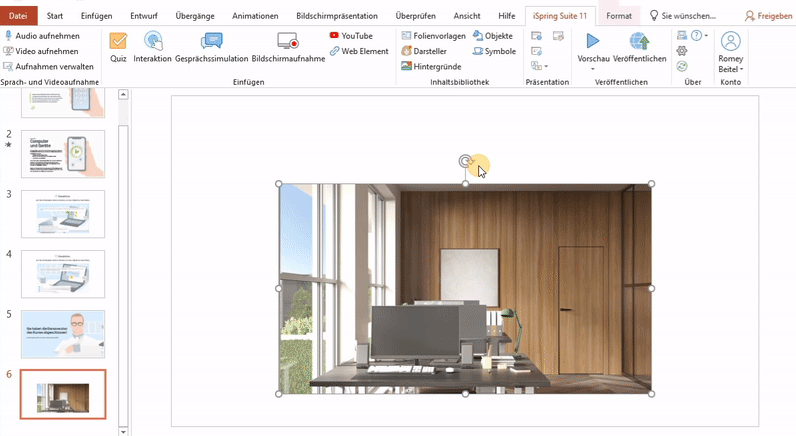
Task: Open the Quiz tool
Action: [118, 46]
